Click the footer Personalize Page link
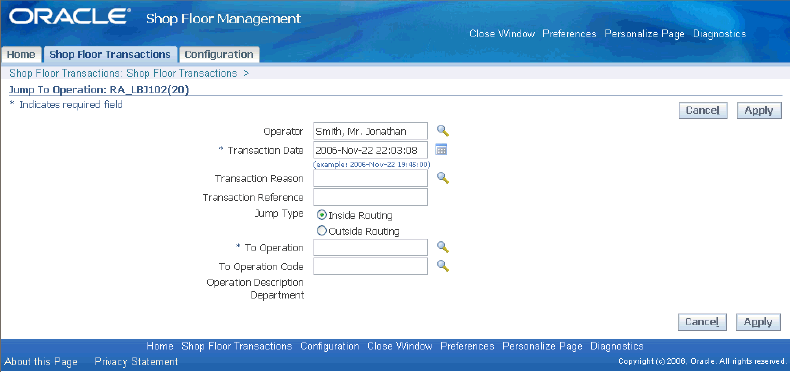This screenshot has width=790, height=372. click(542, 346)
